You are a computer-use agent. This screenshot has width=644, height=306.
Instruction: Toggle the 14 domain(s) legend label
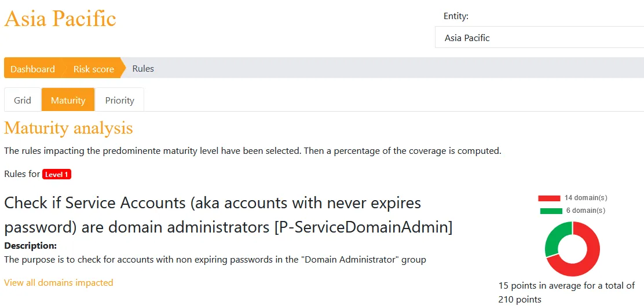pyautogui.click(x=586, y=198)
